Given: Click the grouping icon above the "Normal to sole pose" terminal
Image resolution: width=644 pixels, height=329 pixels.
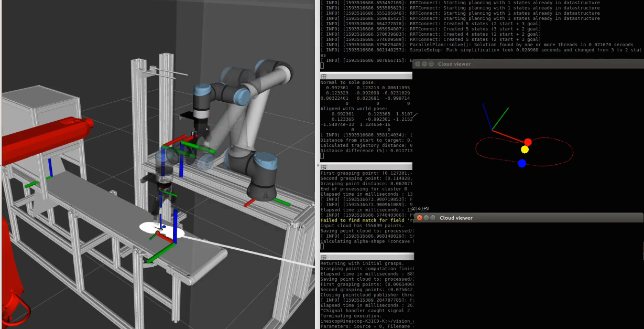Looking at the screenshot, I should tap(323, 77).
